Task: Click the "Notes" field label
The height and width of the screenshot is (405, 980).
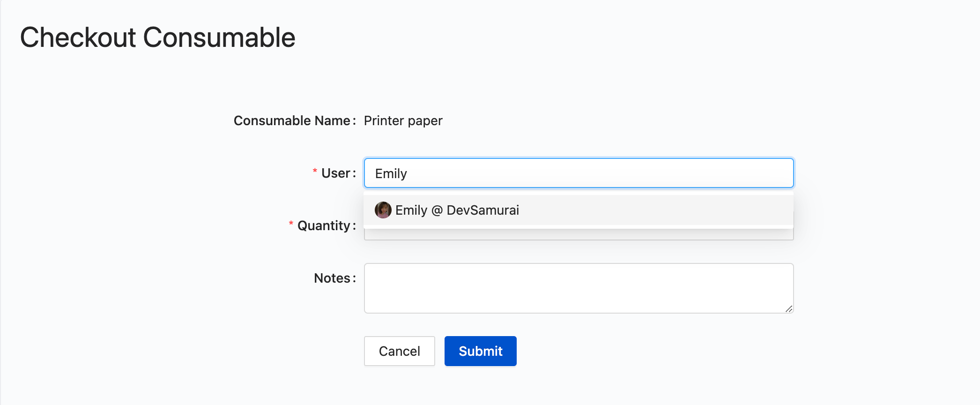Action: (x=332, y=278)
